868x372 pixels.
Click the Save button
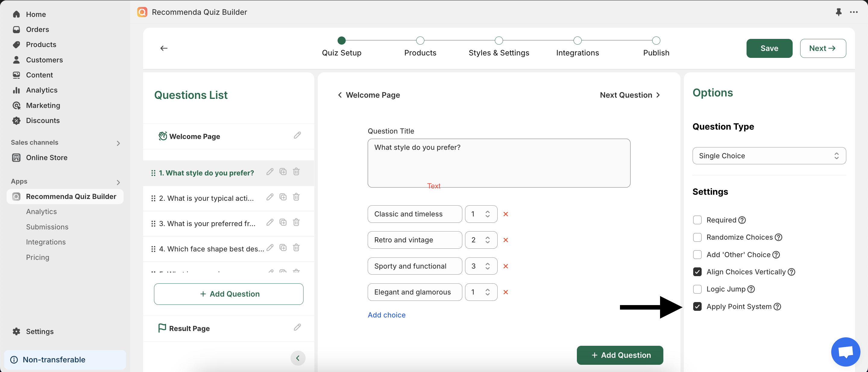[x=769, y=48]
